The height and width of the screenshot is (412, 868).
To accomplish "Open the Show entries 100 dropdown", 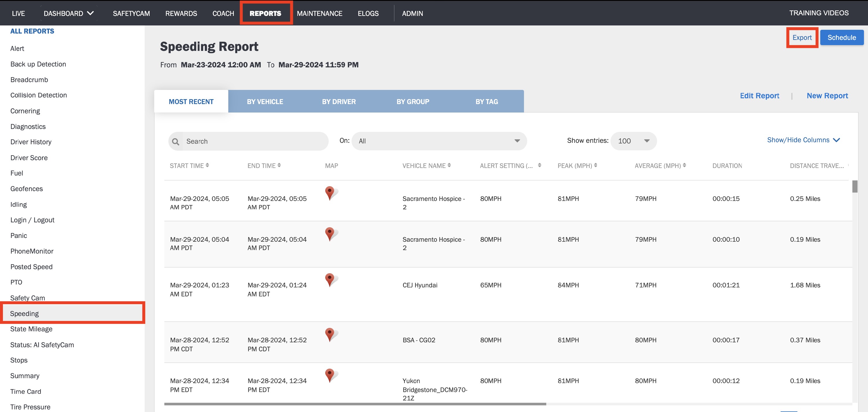I will [x=633, y=141].
